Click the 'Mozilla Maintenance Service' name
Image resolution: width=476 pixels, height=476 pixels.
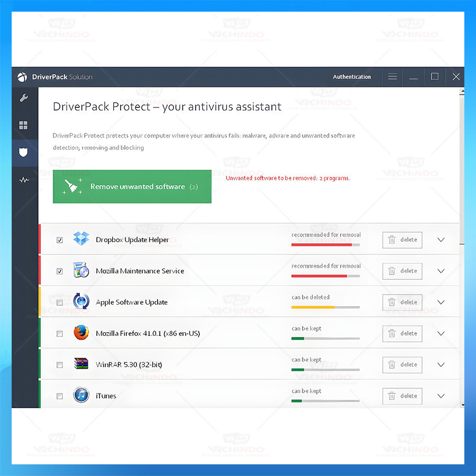coord(140,271)
